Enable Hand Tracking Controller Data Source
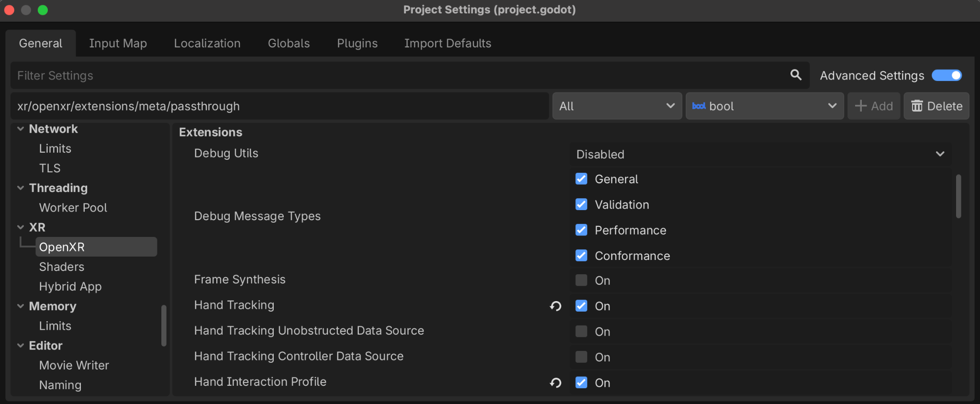980x404 pixels. click(581, 357)
